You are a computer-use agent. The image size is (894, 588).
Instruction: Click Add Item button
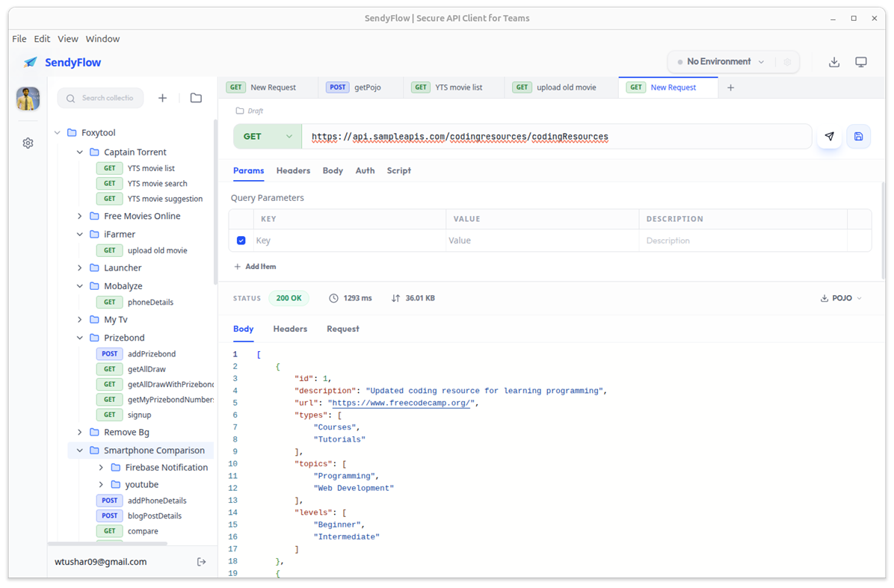tap(255, 267)
